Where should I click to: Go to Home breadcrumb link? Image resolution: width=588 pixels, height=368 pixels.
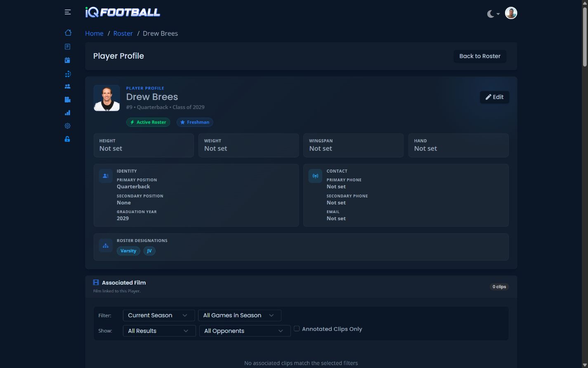94,33
